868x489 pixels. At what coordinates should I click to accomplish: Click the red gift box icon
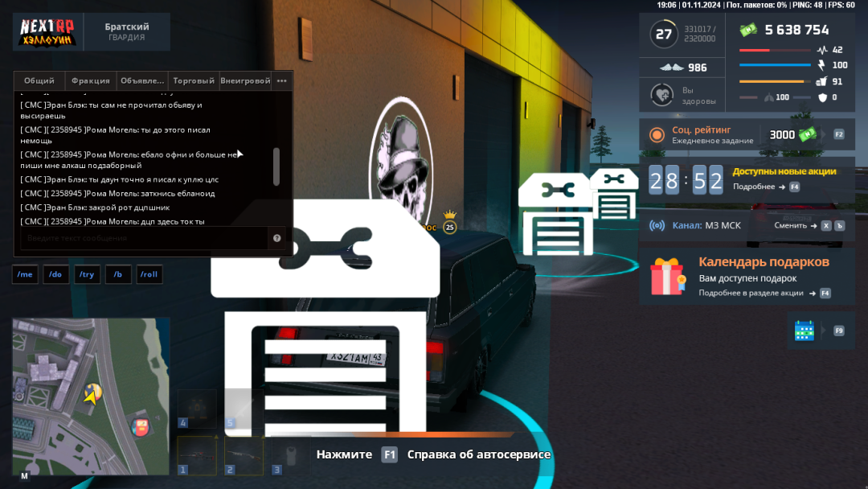click(668, 277)
